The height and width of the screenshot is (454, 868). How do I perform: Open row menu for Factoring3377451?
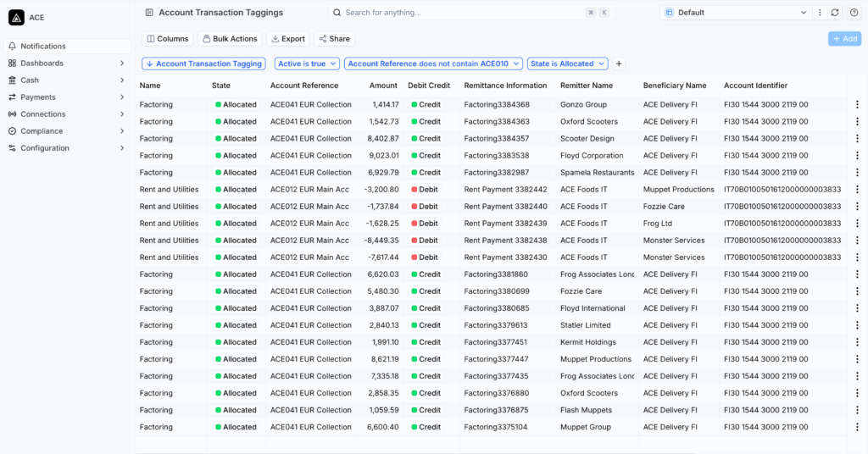(x=857, y=342)
